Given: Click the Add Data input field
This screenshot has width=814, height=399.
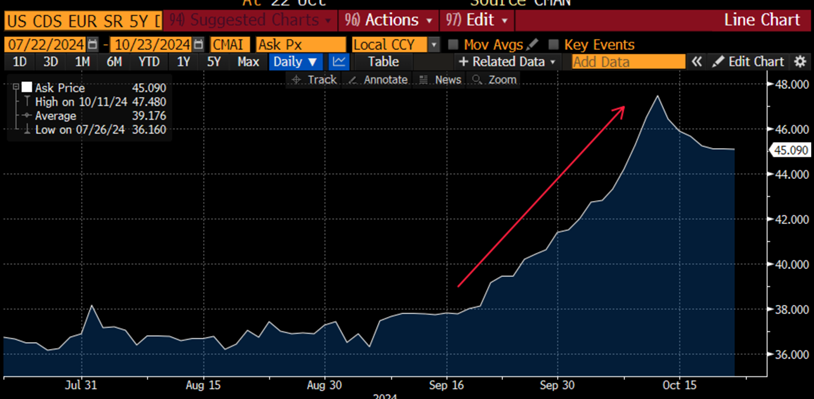Looking at the screenshot, I should [x=628, y=62].
